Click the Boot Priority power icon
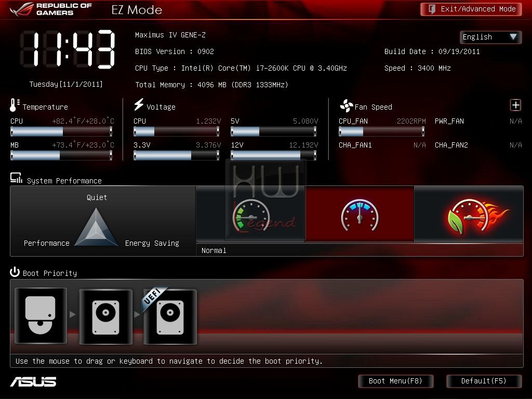 click(15, 272)
